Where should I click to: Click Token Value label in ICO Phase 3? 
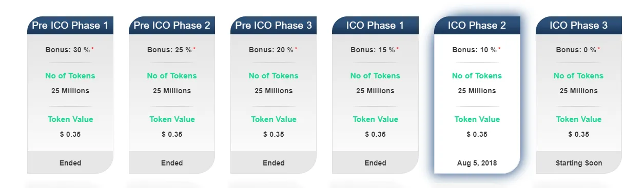click(579, 119)
